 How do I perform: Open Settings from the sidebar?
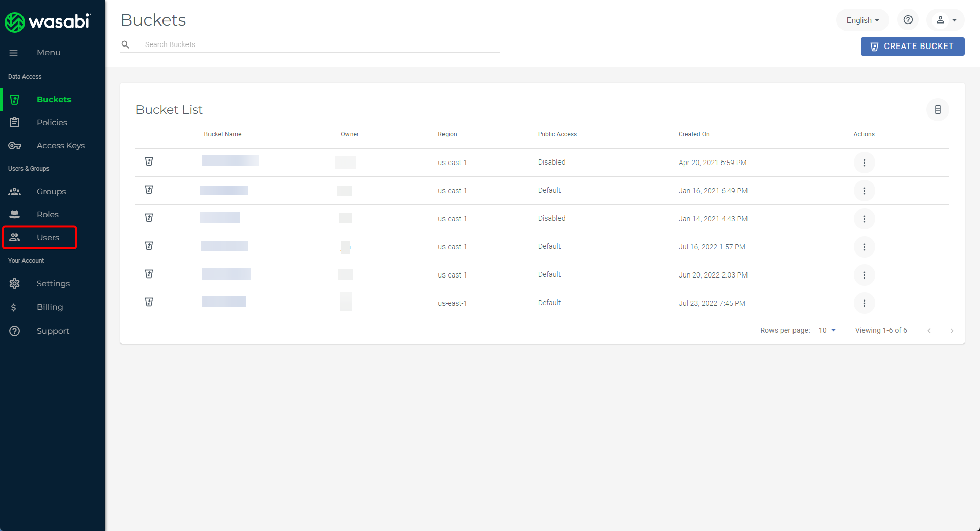pyautogui.click(x=53, y=284)
